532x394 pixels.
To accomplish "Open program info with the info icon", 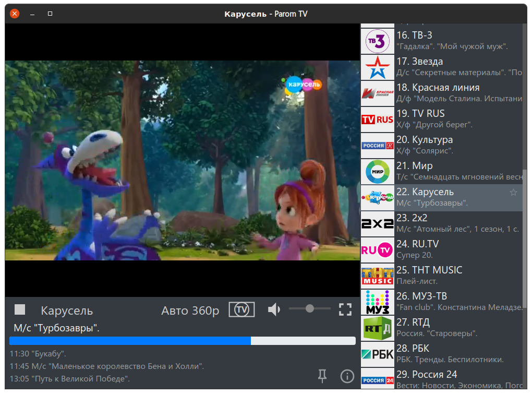I will click(x=347, y=376).
